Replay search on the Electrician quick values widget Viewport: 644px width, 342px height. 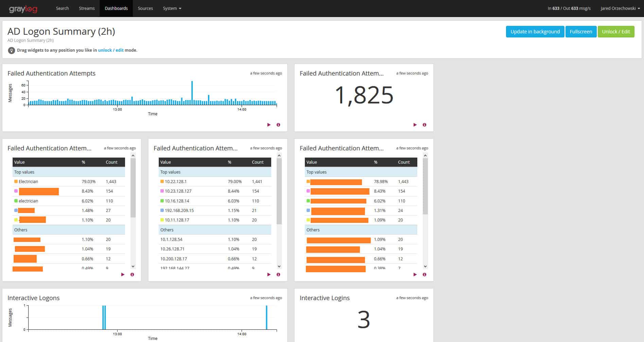123,275
